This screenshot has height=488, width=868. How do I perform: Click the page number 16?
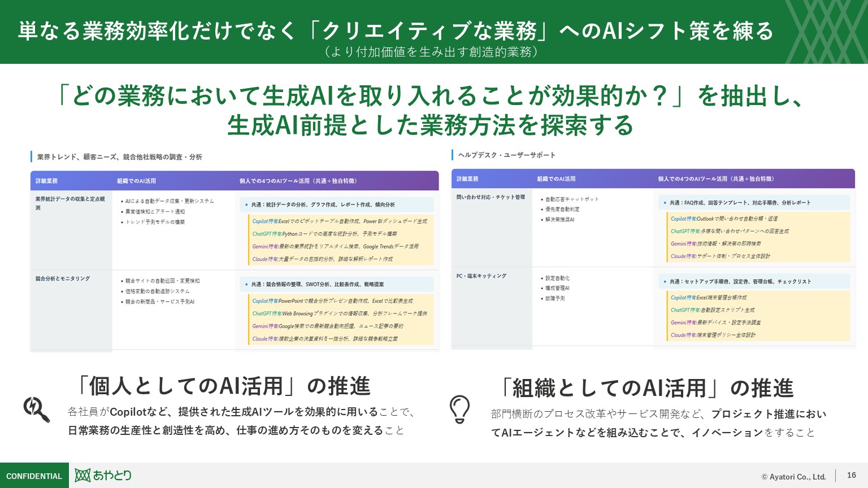click(851, 476)
